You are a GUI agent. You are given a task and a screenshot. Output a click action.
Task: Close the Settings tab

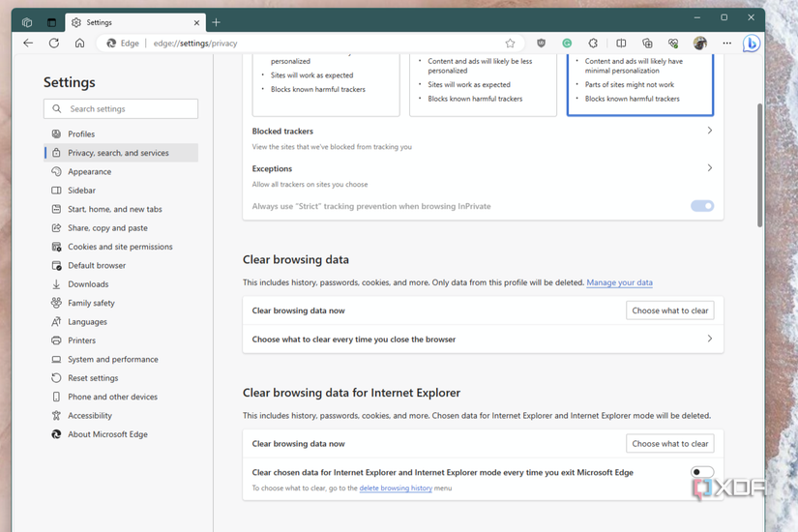pos(196,23)
